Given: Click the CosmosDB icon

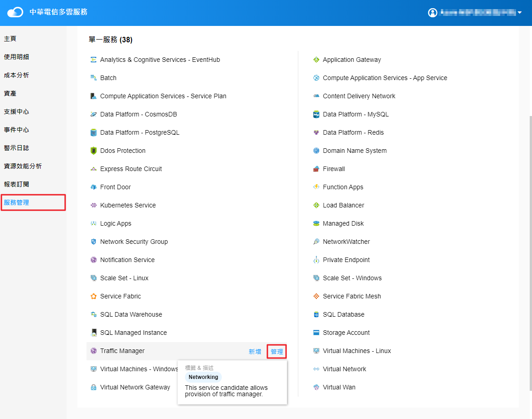Looking at the screenshot, I should coord(93,114).
